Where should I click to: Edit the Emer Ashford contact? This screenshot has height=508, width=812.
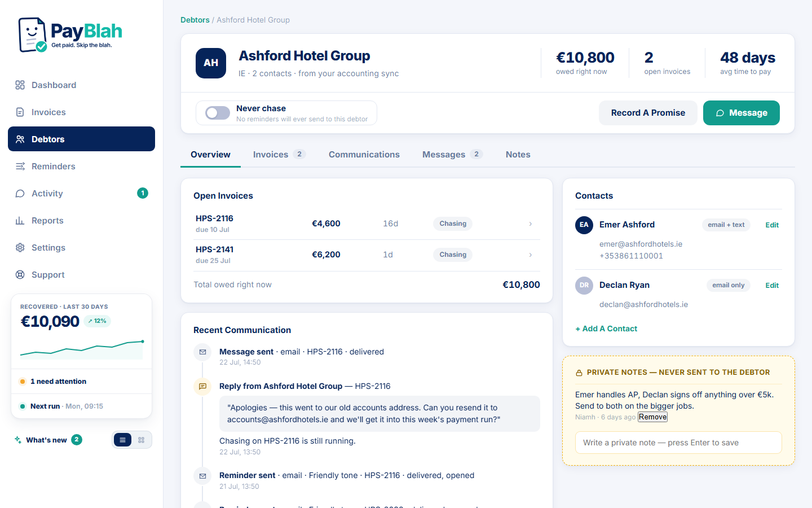pyautogui.click(x=772, y=225)
